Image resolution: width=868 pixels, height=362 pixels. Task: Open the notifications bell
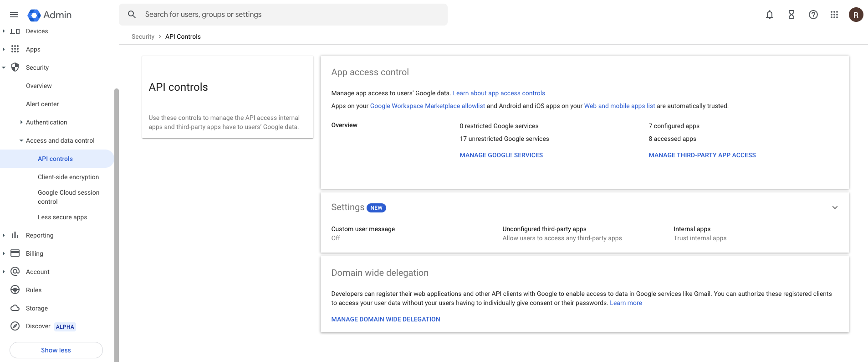point(770,15)
